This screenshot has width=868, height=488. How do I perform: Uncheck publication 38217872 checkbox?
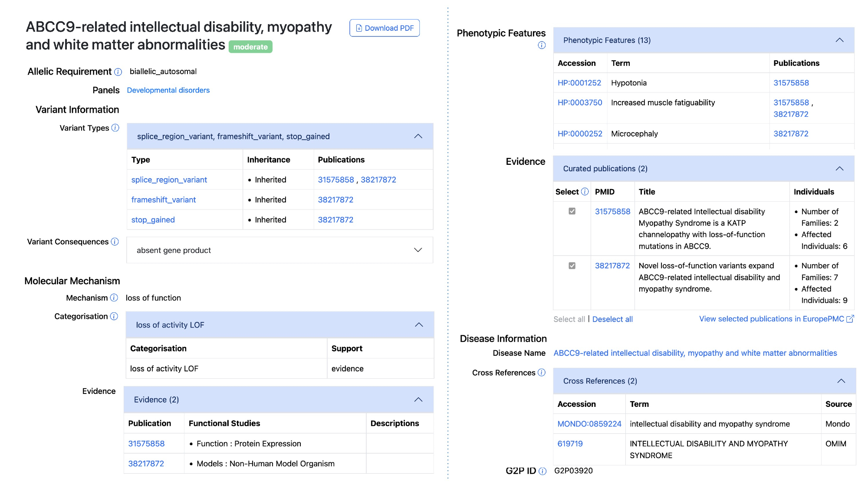point(572,265)
